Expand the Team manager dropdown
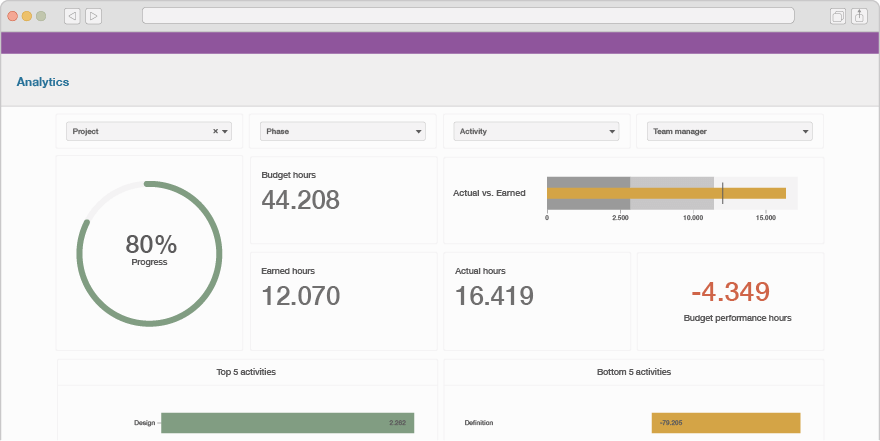Screen dimensions: 880x441 coord(730,131)
